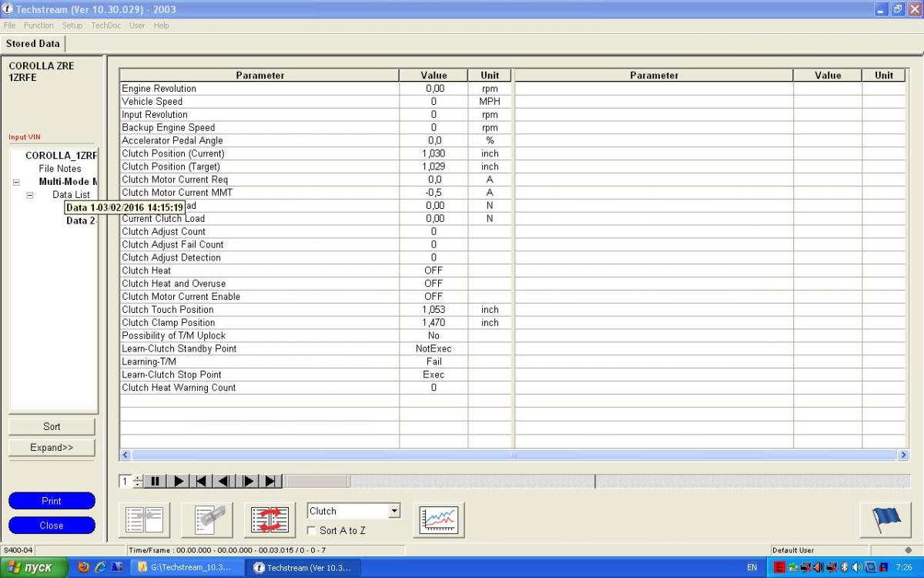Click the show desktop quick launch icon
The image size is (924, 578).
[116, 567]
